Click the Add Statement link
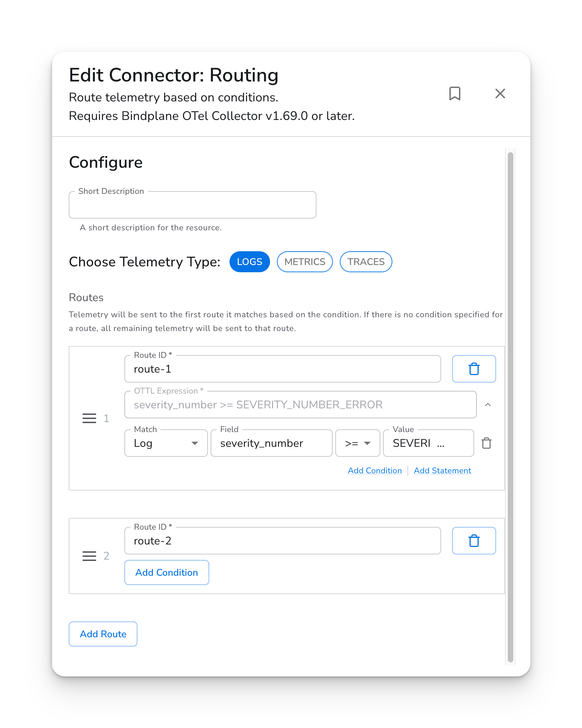582x728 pixels. tap(442, 471)
